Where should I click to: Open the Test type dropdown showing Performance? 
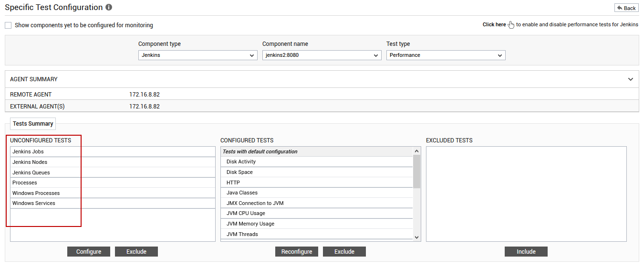point(446,55)
